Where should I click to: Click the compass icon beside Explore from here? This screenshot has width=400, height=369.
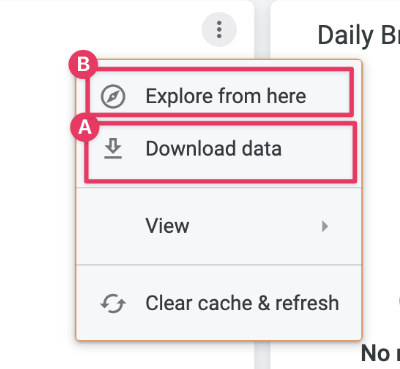113,96
